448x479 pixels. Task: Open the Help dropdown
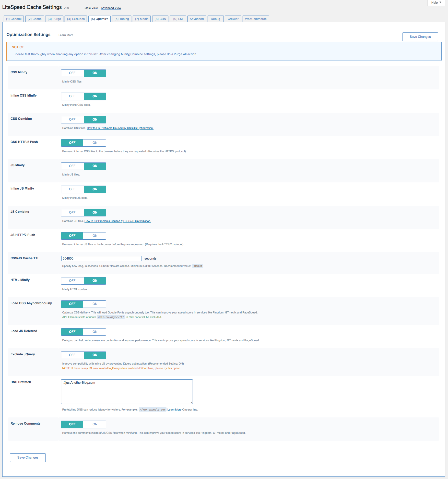436,3
